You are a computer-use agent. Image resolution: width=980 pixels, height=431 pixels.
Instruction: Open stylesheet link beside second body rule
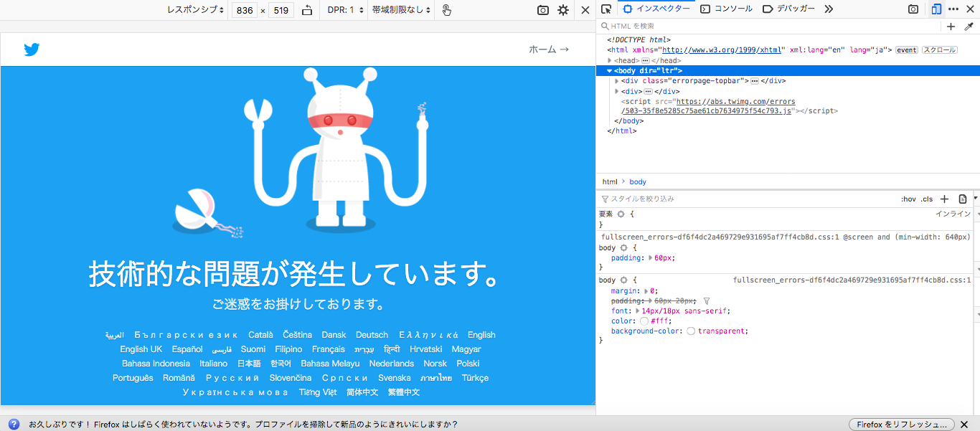click(x=852, y=280)
